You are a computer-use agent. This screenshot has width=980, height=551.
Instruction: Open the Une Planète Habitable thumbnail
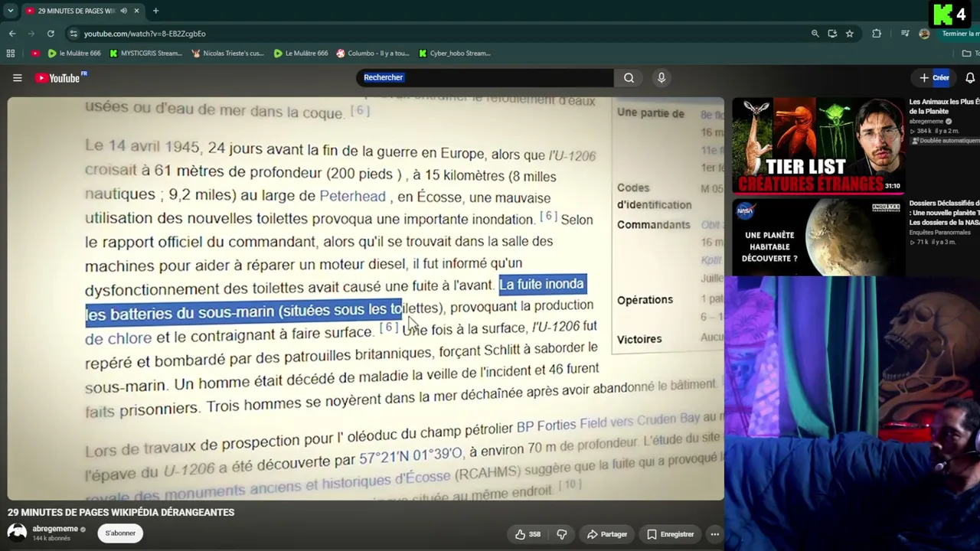click(818, 237)
